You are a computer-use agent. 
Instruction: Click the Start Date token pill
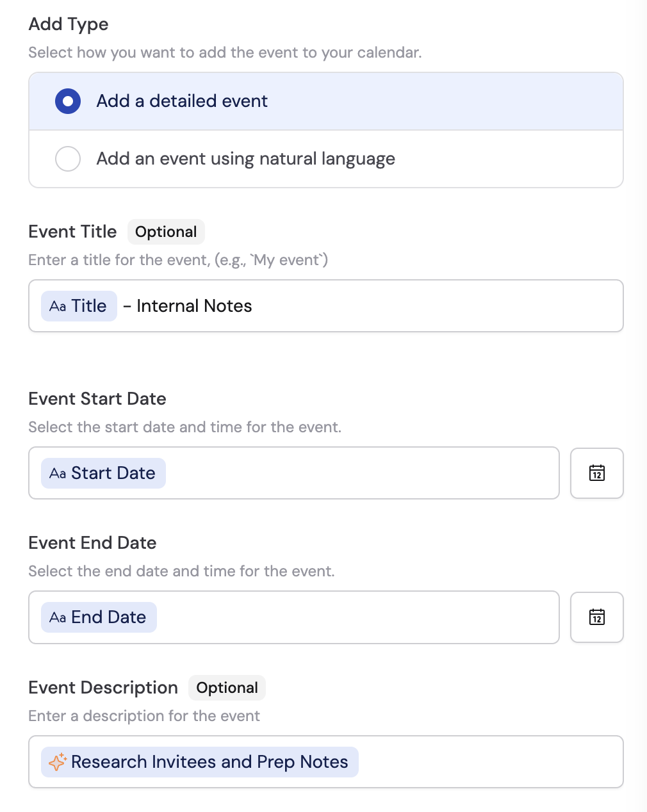tap(102, 473)
